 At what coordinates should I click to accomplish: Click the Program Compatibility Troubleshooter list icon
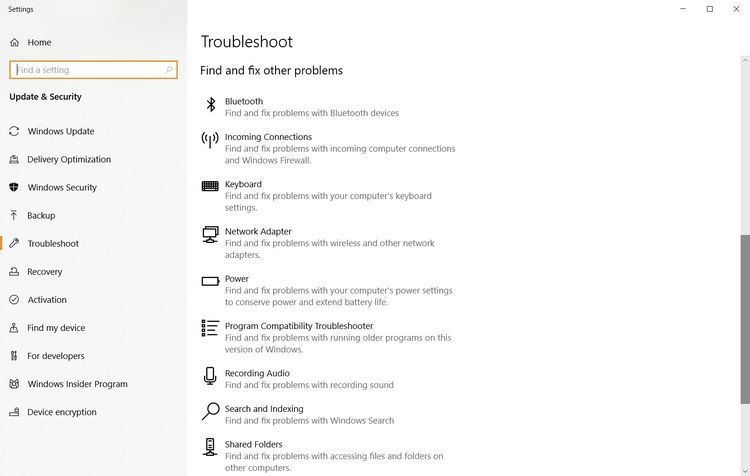click(210, 328)
